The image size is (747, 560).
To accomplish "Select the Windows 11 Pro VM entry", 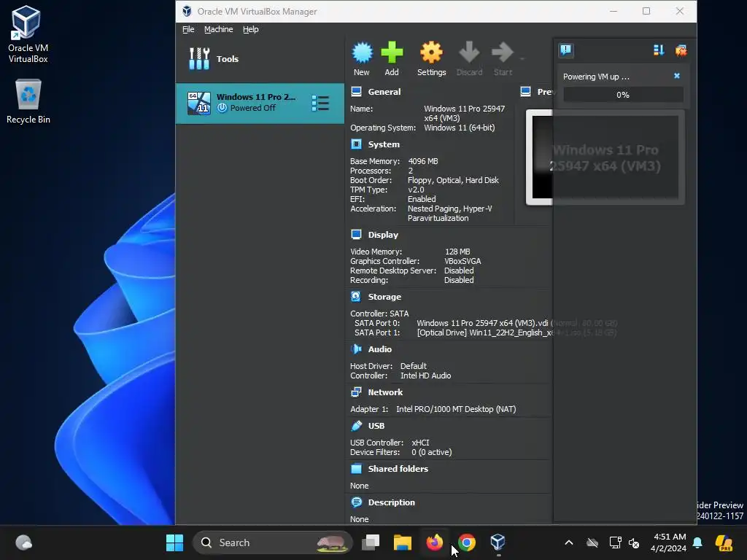I will pyautogui.click(x=260, y=103).
